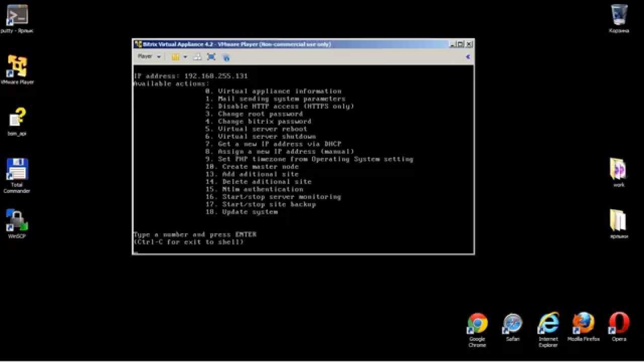Select the bsm_api desktop file icon
Screen dimensions: 644x362
pos(17,121)
